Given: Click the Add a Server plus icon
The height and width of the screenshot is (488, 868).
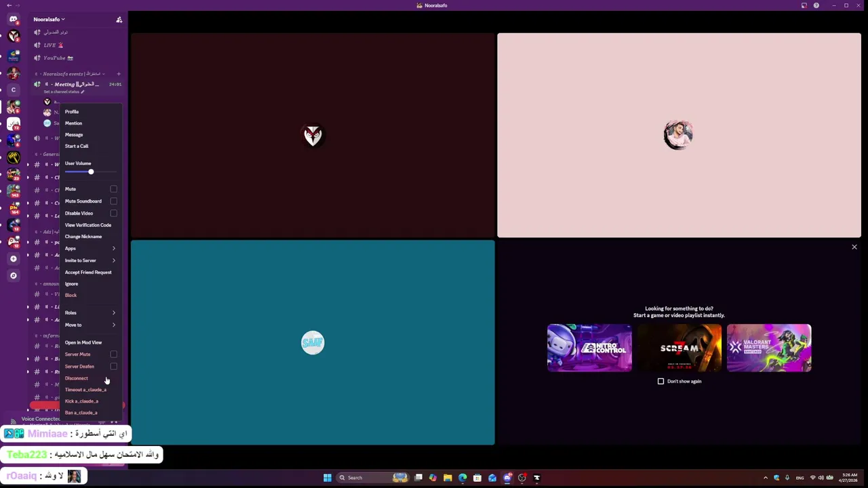Looking at the screenshot, I should [13, 258].
